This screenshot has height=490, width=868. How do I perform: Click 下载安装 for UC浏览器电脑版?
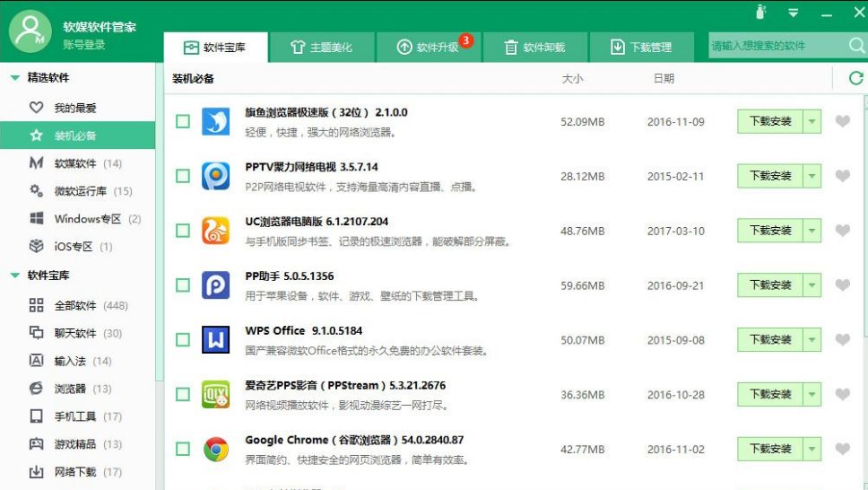pos(769,231)
